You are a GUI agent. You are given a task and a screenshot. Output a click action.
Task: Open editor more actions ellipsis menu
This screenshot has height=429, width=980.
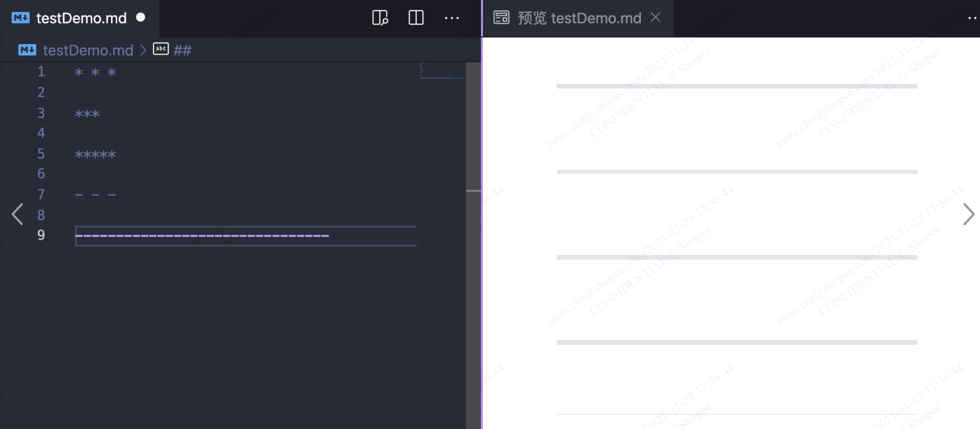pos(451,18)
